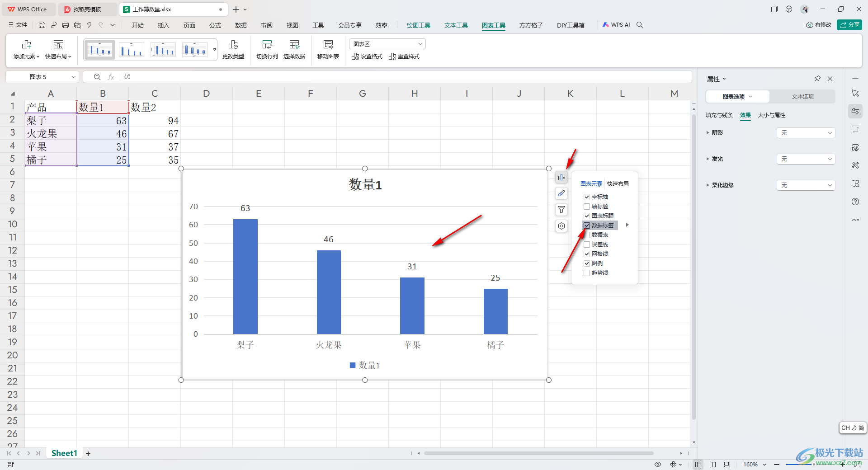Open the chart elements quick button
The width and height of the screenshot is (868, 470).
tap(561, 178)
